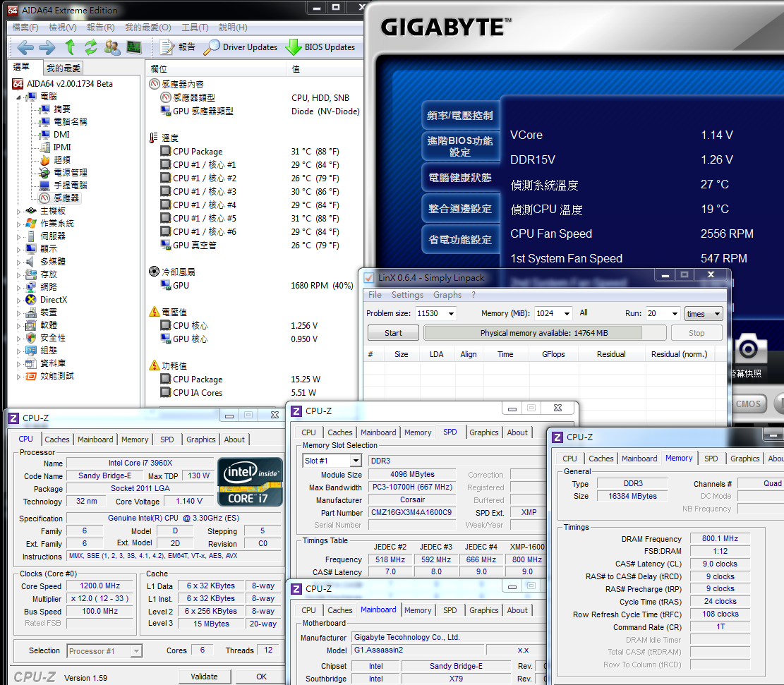Click the users icon in AIDA64 toolbar
The image size is (784, 685).
coord(112,47)
